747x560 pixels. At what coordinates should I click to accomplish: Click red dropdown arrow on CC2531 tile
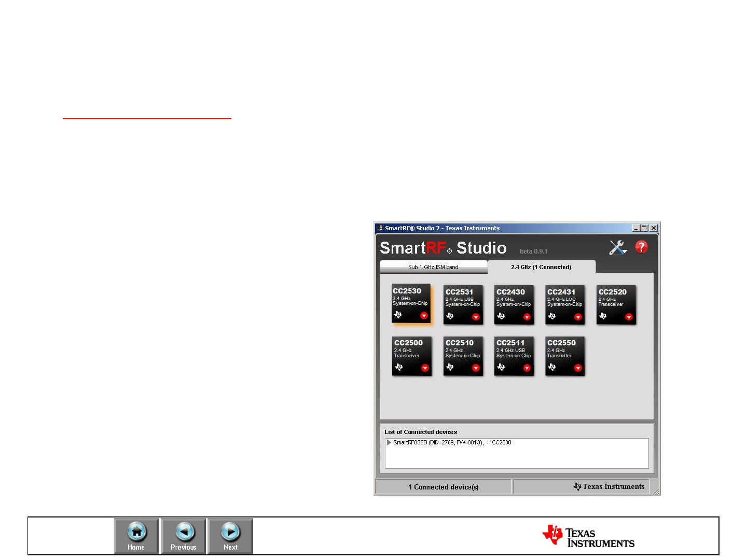(476, 317)
